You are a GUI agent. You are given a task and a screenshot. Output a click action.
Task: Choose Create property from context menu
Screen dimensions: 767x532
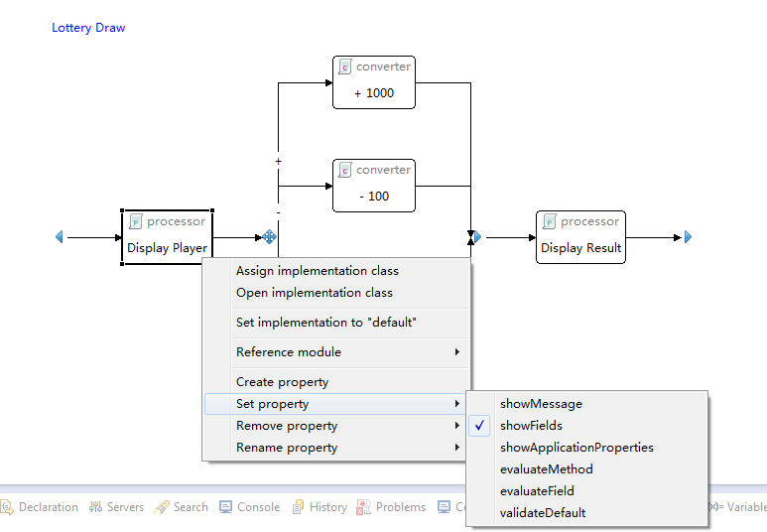(336, 382)
